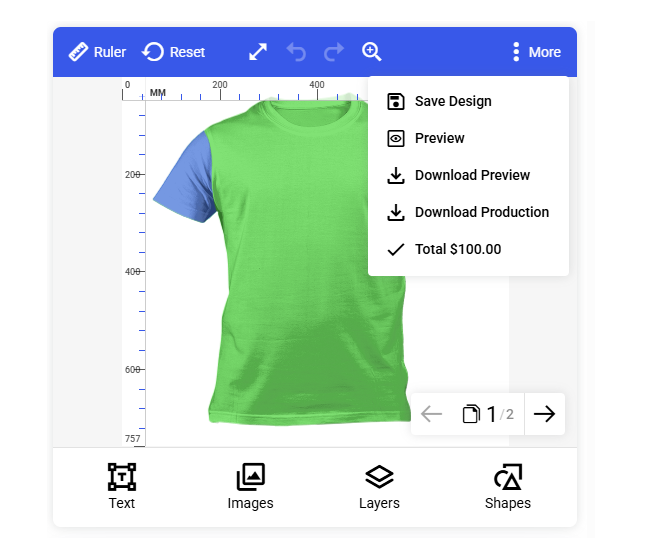
Task: Click the zoom-in magnifier icon
Action: click(x=371, y=52)
